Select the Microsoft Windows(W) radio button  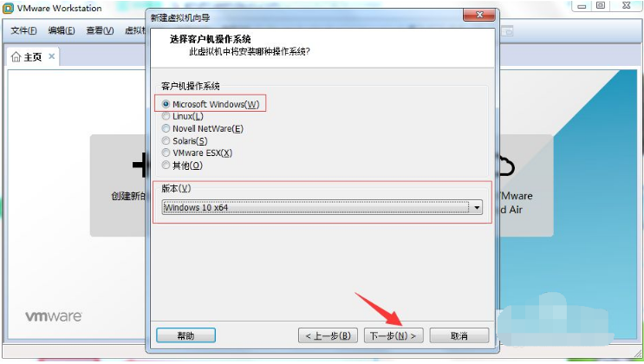click(166, 104)
